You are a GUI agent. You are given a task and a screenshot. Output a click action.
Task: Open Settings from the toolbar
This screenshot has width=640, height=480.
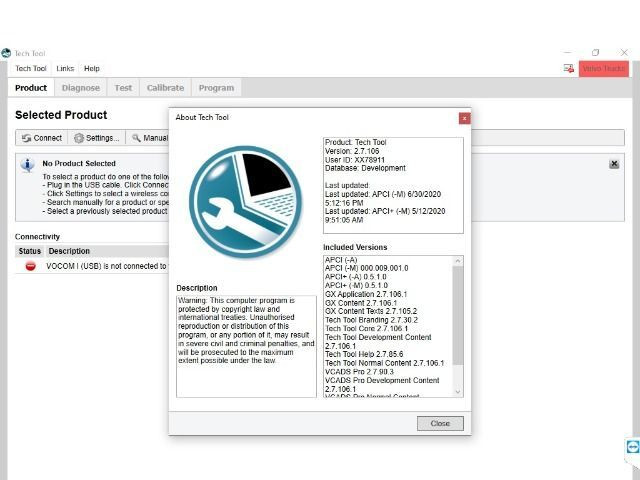point(97,138)
